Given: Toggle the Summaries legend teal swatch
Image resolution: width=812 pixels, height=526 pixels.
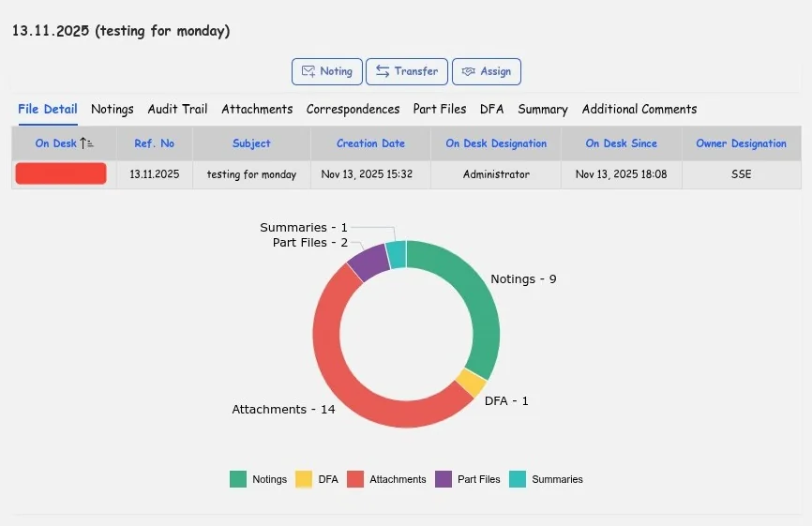Looking at the screenshot, I should pyautogui.click(x=518, y=479).
